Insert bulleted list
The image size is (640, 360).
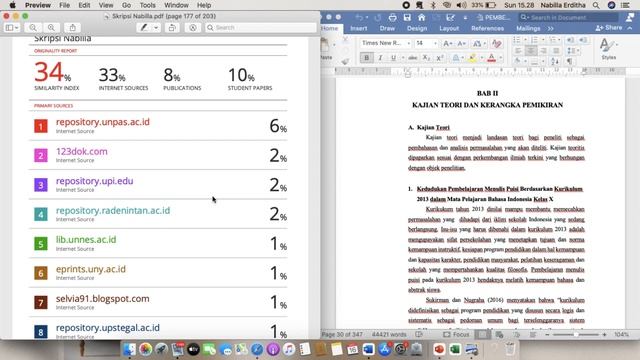pos(517,40)
